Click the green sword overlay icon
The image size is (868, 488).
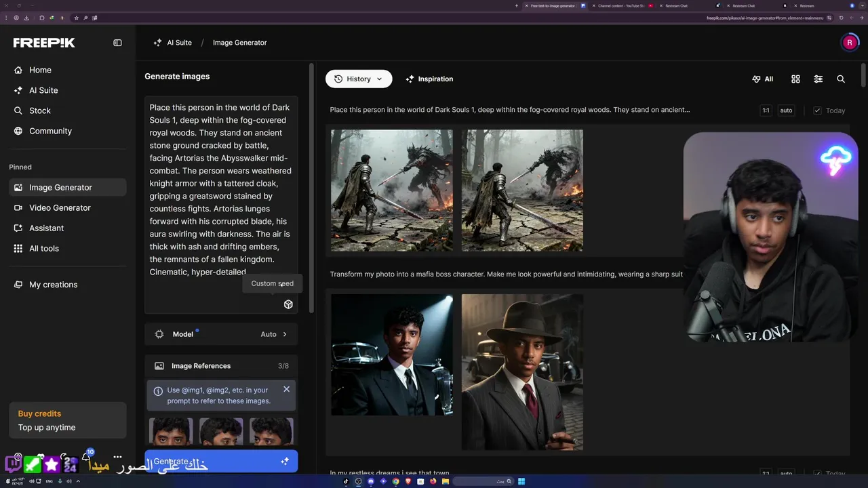click(32, 464)
